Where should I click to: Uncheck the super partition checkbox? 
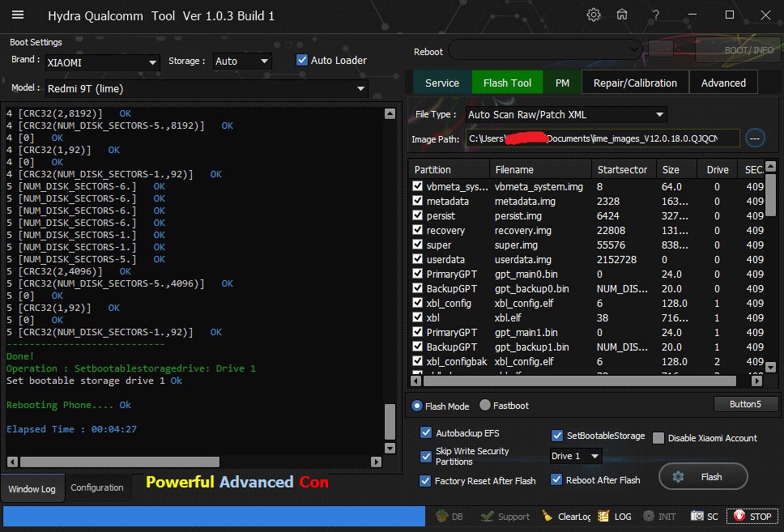pyautogui.click(x=417, y=245)
